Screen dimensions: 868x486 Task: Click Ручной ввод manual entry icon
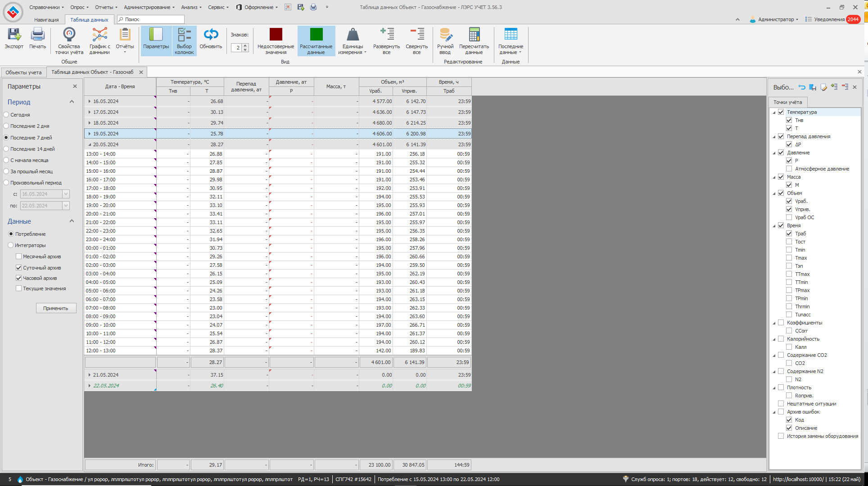coord(445,35)
